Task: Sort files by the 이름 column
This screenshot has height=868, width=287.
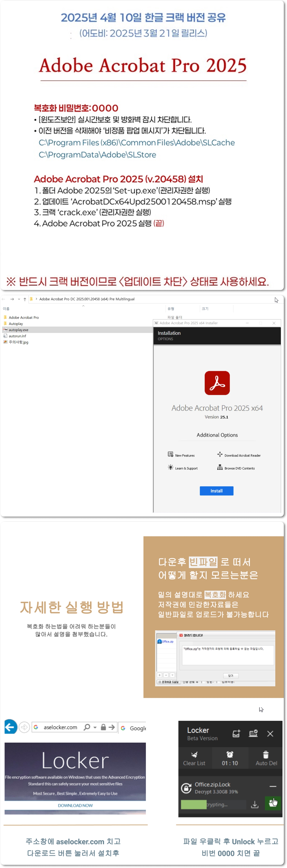Action: [x=6, y=309]
